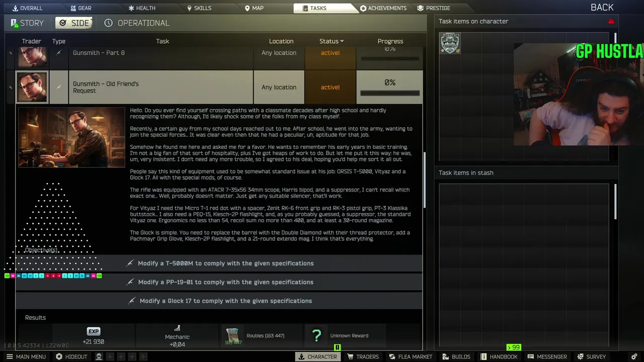The height and width of the screenshot is (362, 644).
Task: Click the BACK button
Action: tap(602, 7)
